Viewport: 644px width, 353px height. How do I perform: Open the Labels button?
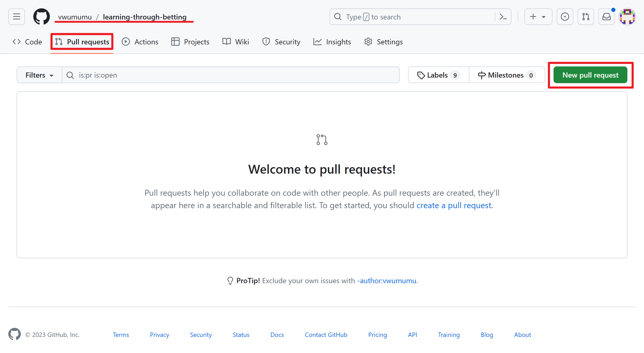(438, 75)
